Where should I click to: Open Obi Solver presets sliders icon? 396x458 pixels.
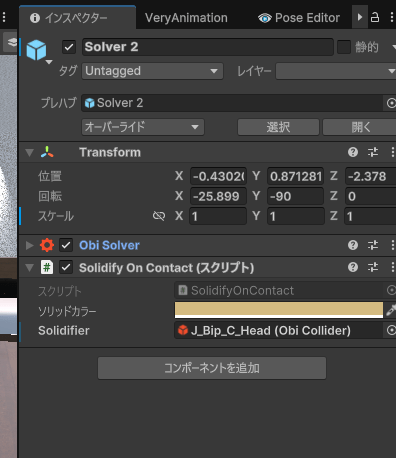(x=373, y=245)
